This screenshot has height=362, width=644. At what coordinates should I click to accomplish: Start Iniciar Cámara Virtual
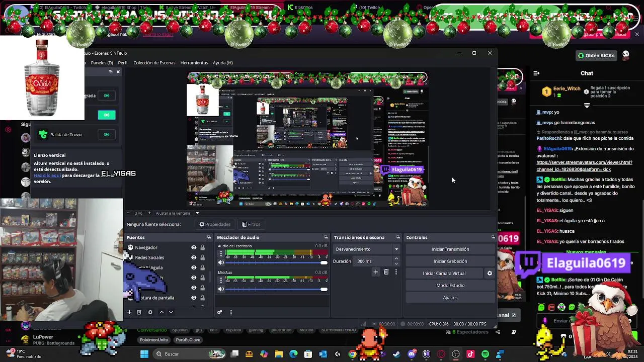tap(444, 274)
